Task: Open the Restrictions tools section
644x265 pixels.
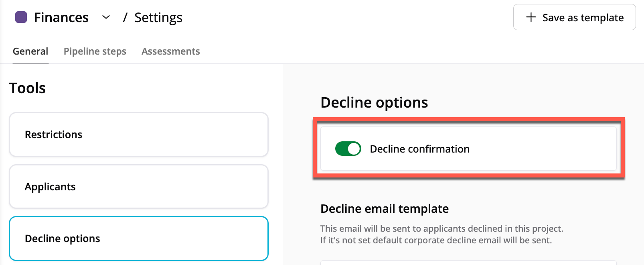Action: click(x=138, y=135)
